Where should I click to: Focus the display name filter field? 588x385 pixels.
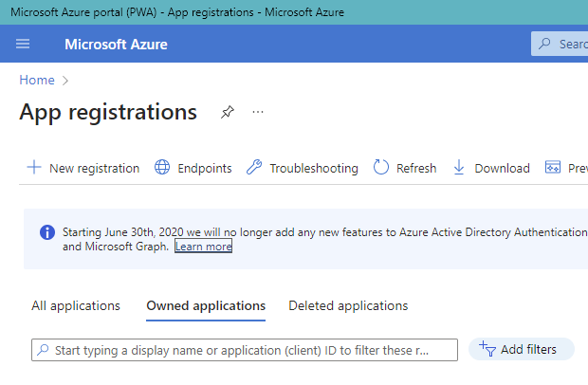[x=245, y=350]
